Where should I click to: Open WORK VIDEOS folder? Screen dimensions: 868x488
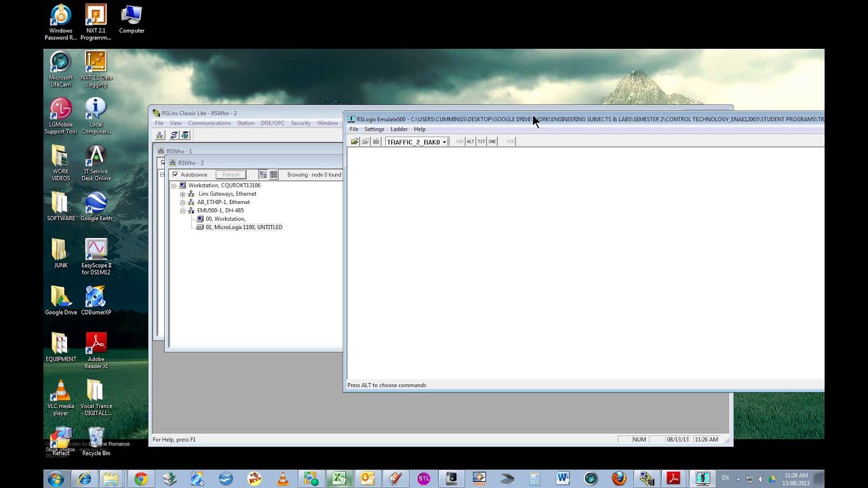60,163
